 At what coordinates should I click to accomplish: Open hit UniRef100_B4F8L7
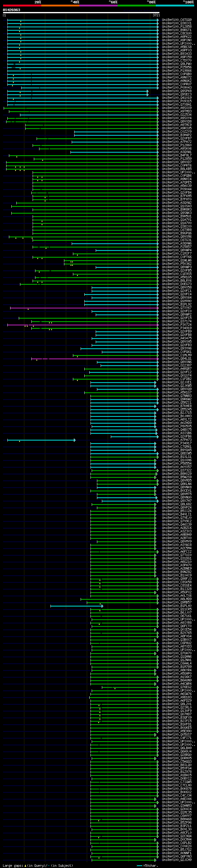click(x=176, y=155)
